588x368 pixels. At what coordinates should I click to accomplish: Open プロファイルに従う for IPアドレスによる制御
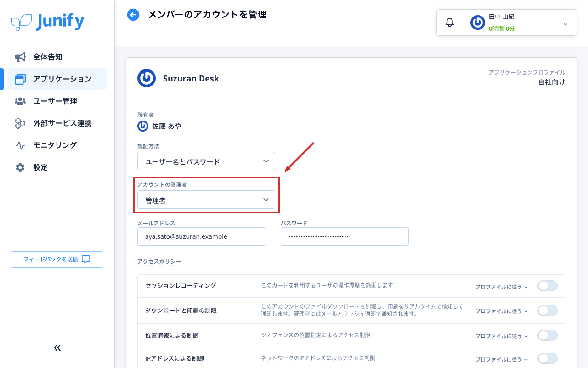(502, 359)
